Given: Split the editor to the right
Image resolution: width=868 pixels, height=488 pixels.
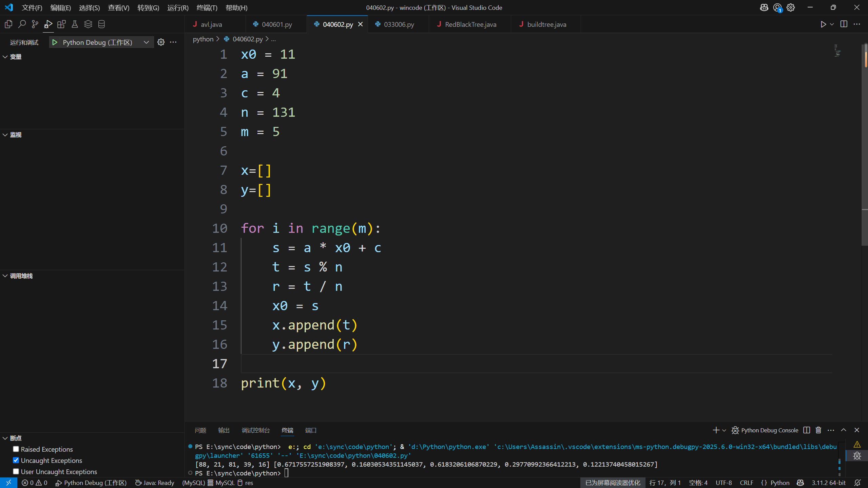Looking at the screenshot, I should pos(844,24).
